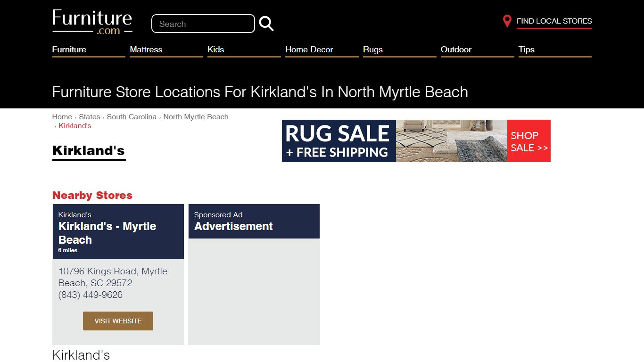Open the Tips menu
The width and height of the screenshot is (644, 362).
pos(555,50)
